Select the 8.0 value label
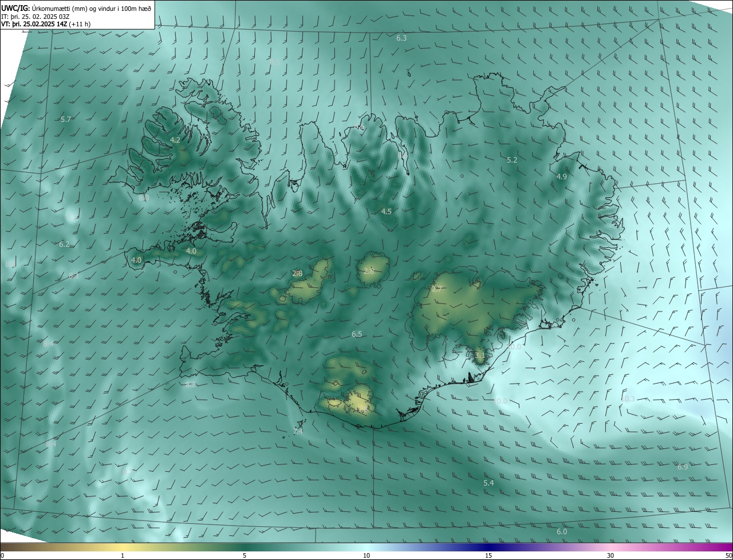This screenshot has height=560, width=733. pos(144,198)
